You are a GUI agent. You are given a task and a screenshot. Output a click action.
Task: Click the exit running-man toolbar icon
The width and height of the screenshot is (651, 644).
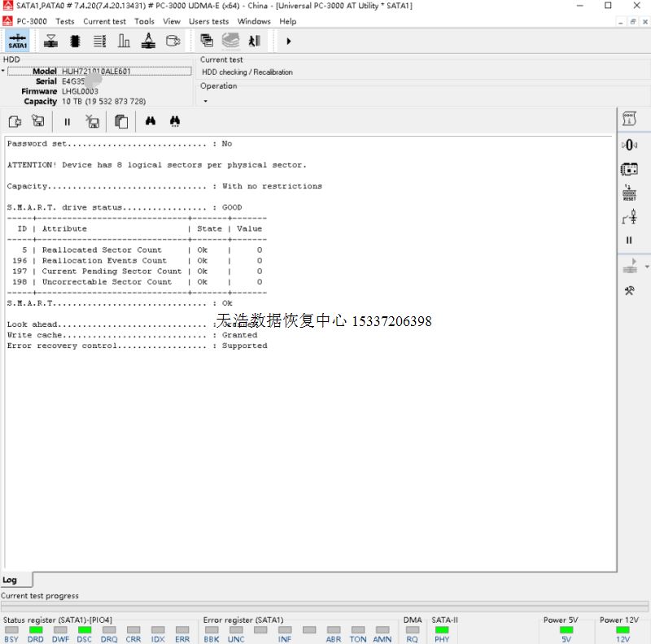[x=255, y=41]
